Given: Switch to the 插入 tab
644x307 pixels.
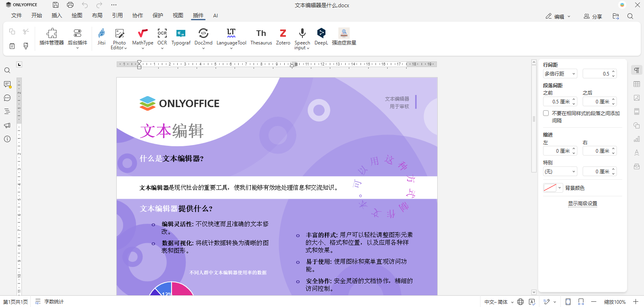Looking at the screenshot, I should (57, 15).
